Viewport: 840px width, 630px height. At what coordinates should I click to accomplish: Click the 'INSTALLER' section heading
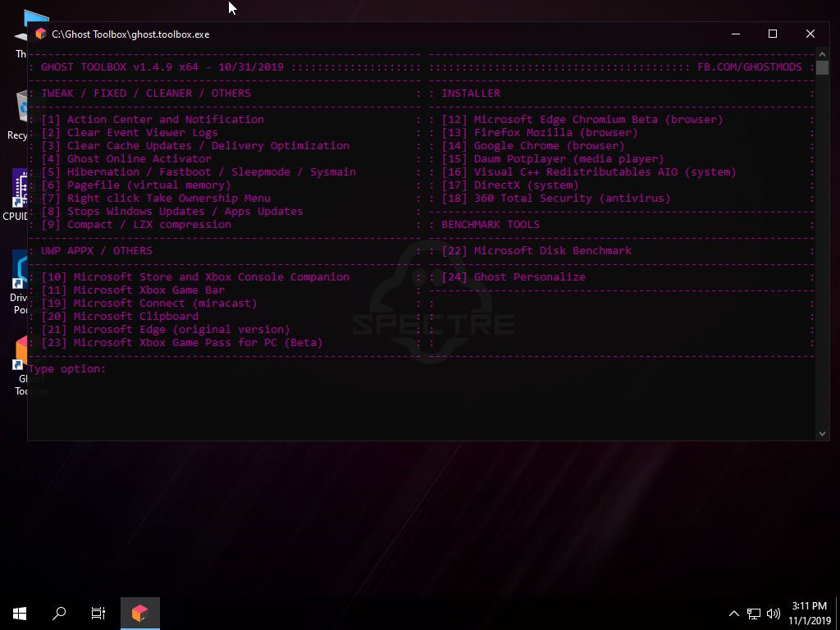[x=471, y=94]
